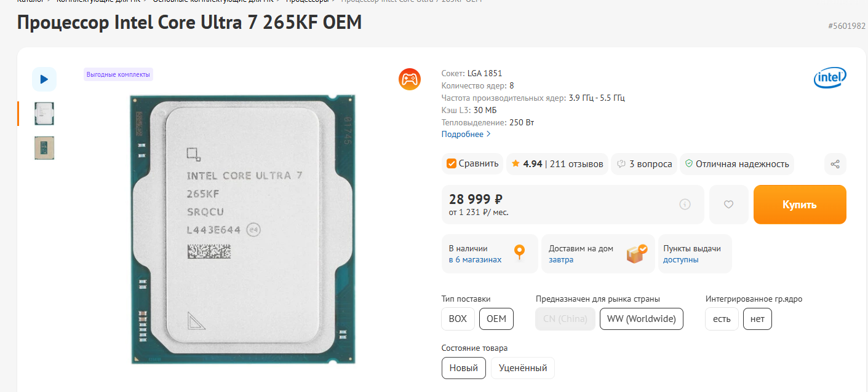Open the Отличная надежность reliability badge
Viewport: 868px width, 392px height.
pos(737,164)
